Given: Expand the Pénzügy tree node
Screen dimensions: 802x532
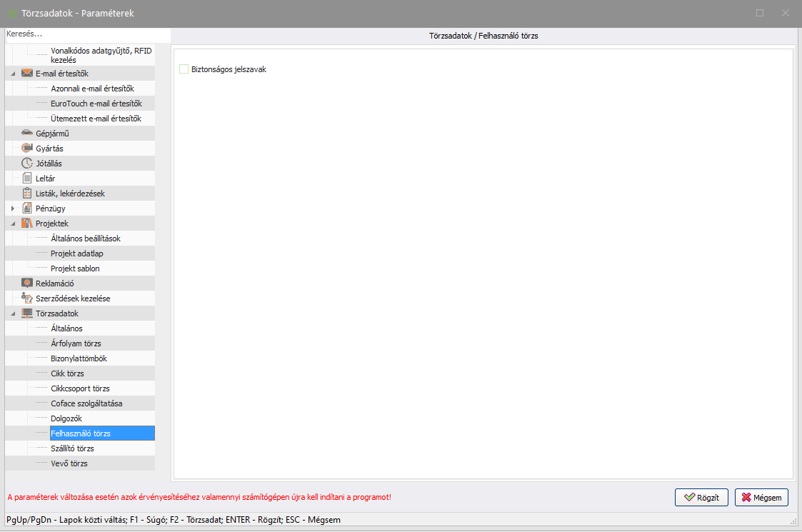Looking at the screenshot, I should pos(13,209).
